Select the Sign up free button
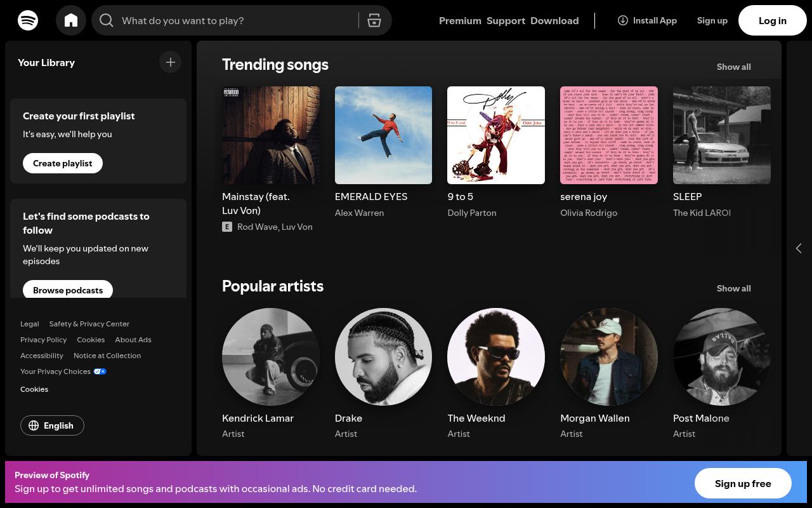 743,483
